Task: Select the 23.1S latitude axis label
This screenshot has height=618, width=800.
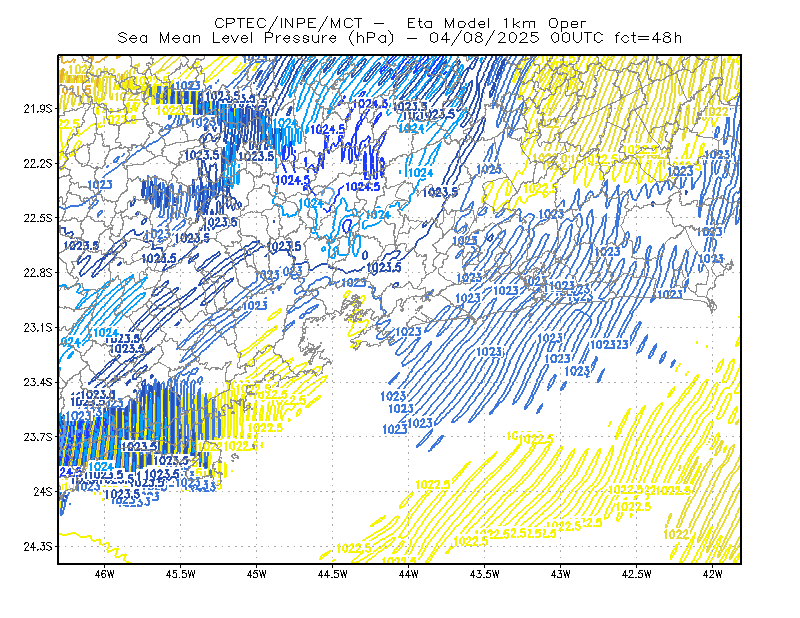Action: 38,327
